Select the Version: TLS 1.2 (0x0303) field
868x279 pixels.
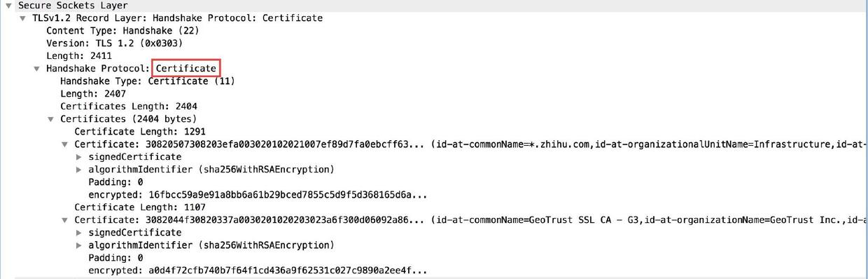tap(434, 43)
